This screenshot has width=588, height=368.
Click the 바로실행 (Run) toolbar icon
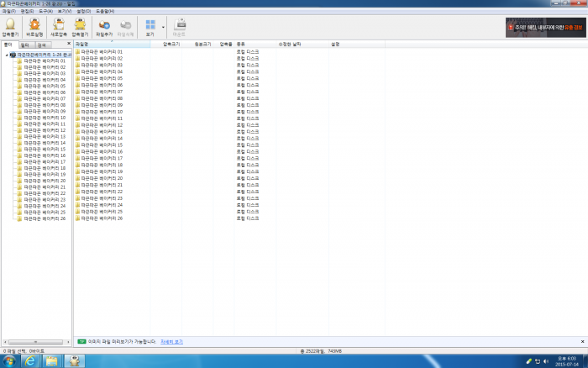point(34,28)
